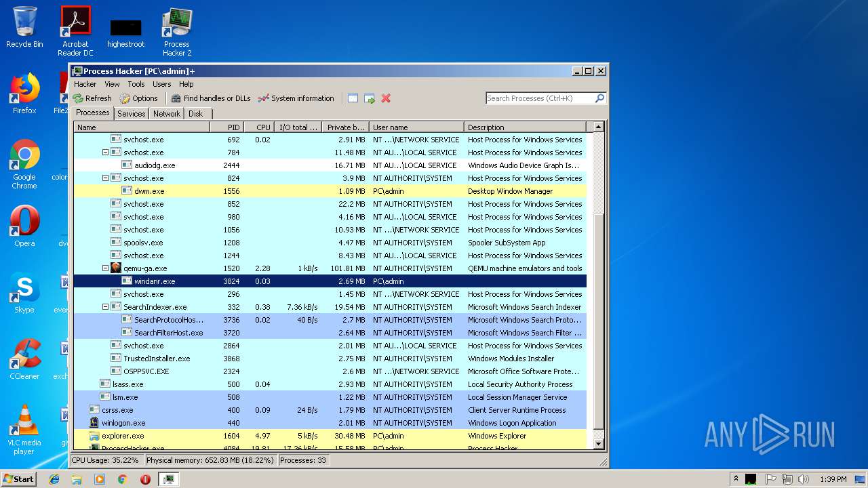Screen dimensions: 868x488
Task: Click the CPU Usage status bar entry
Action: pyautogui.click(x=105, y=460)
